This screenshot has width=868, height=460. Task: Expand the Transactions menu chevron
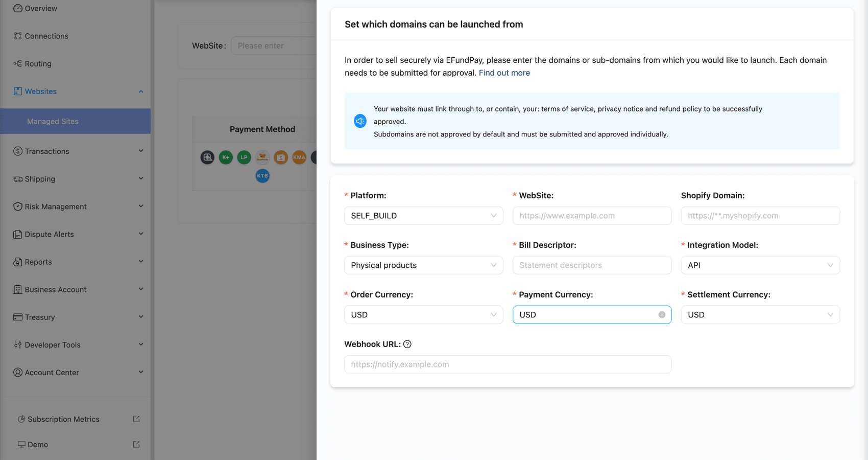(x=141, y=151)
